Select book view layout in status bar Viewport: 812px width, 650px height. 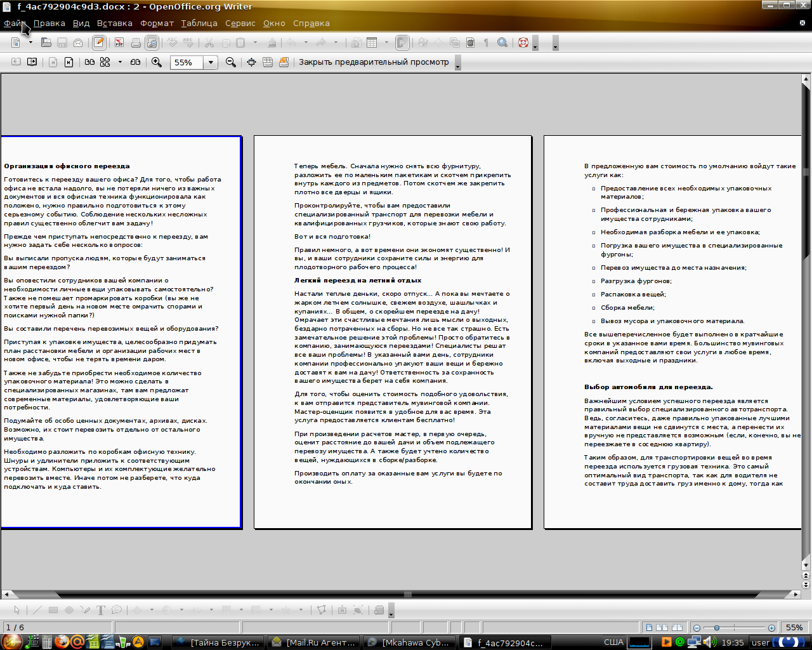[x=678, y=628]
